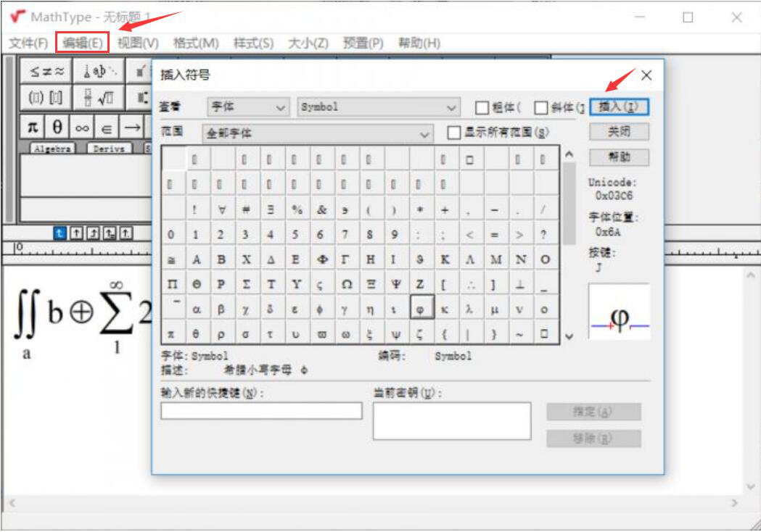Pick capital Π in the symbol grid
The width and height of the screenshot is (761, 532).
(172, 284)
